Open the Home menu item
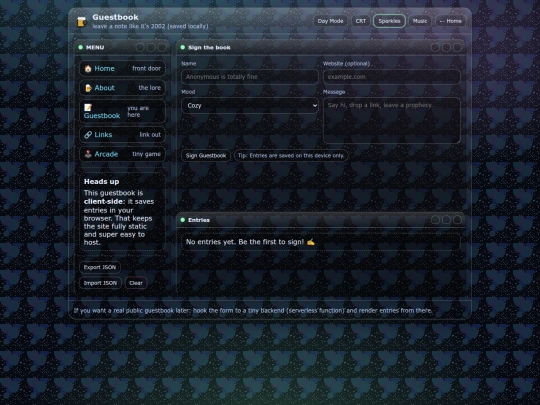This screenshot has height=405, width=540. [122, 69]
